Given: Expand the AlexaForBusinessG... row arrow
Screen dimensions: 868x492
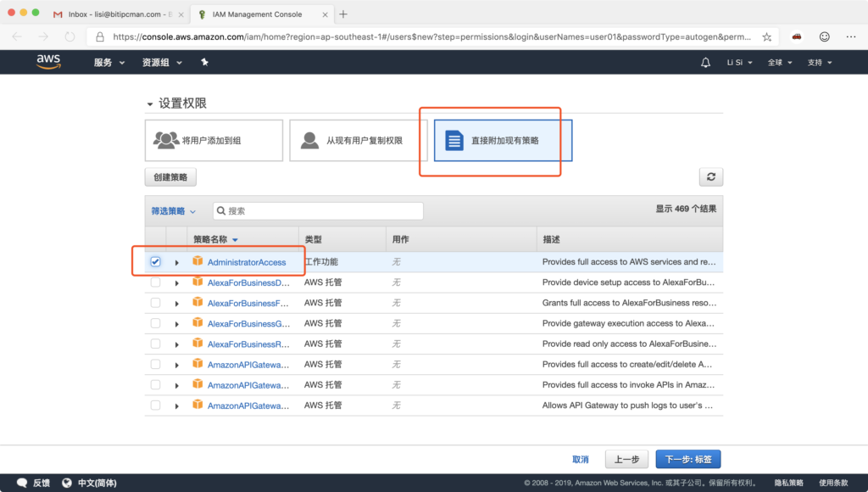Looking at the screenshot, I should 176,324.
